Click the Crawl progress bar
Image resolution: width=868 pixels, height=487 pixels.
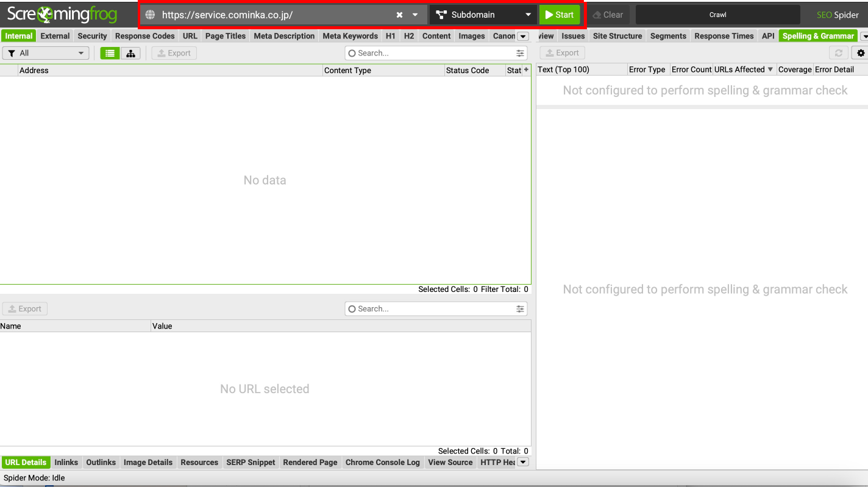click(717, 15)
